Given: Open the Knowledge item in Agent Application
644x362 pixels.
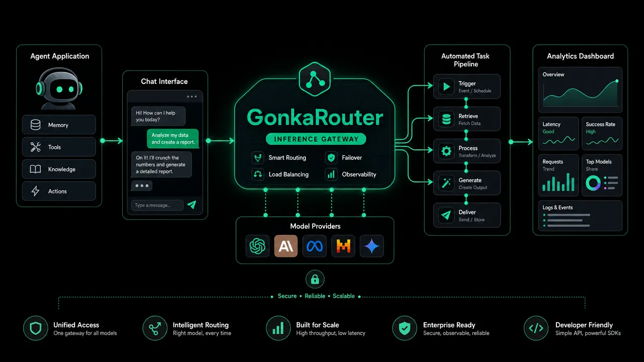Looking at the screenshot, I should pyautogui.click(x=59, y=169).
